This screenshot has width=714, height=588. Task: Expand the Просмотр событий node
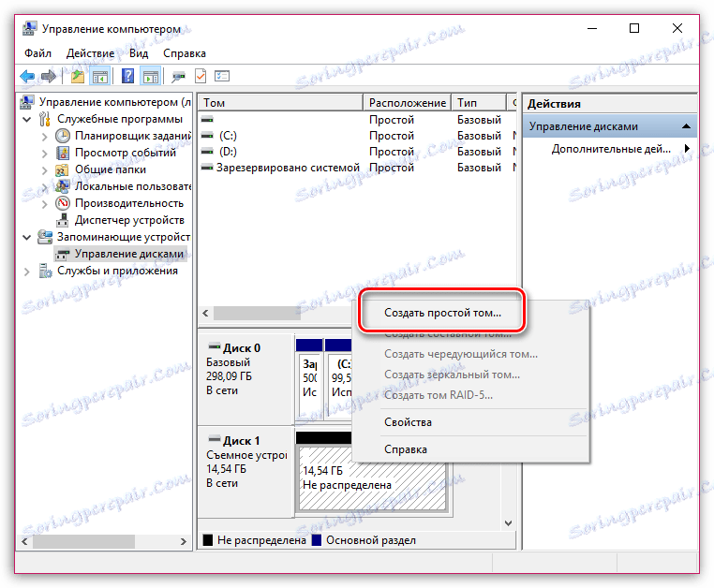[45, 154]
